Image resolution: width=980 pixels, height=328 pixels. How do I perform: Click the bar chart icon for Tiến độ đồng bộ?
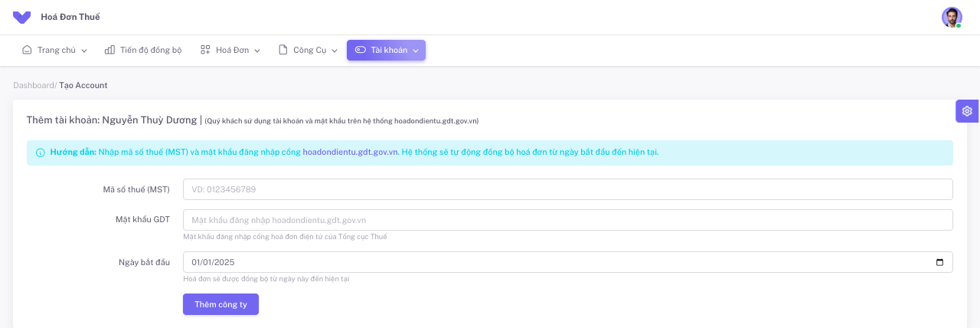click(x=109, y=50)
